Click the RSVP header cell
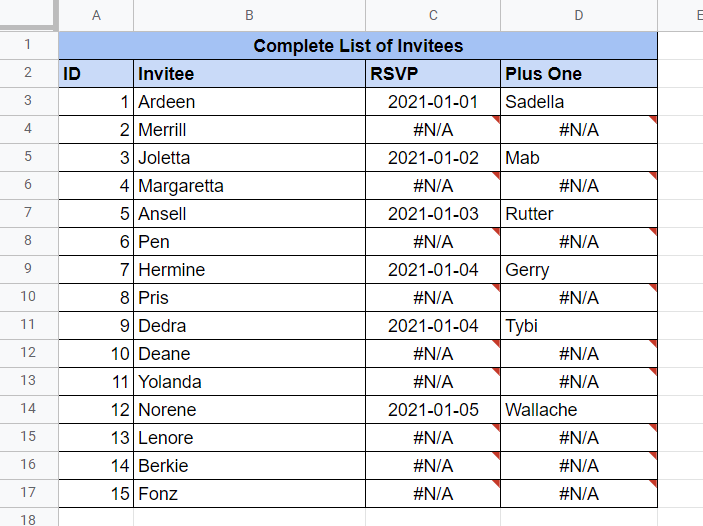 click(433, 74)
